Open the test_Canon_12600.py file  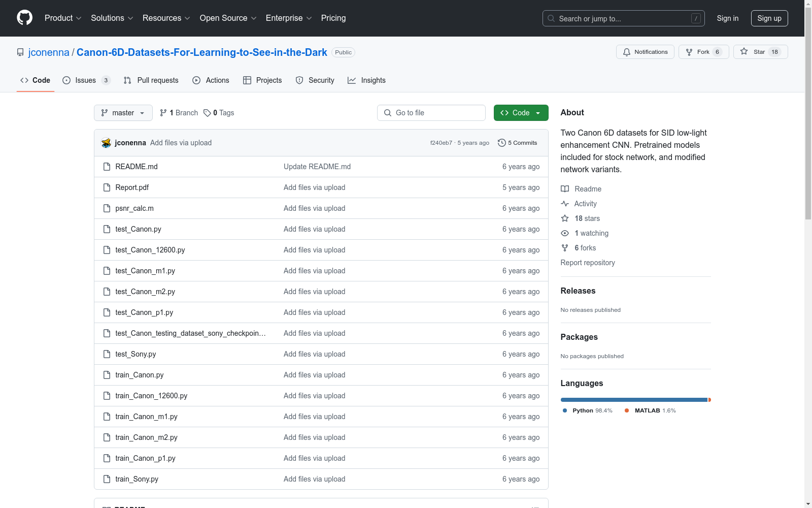coord(150,250)
